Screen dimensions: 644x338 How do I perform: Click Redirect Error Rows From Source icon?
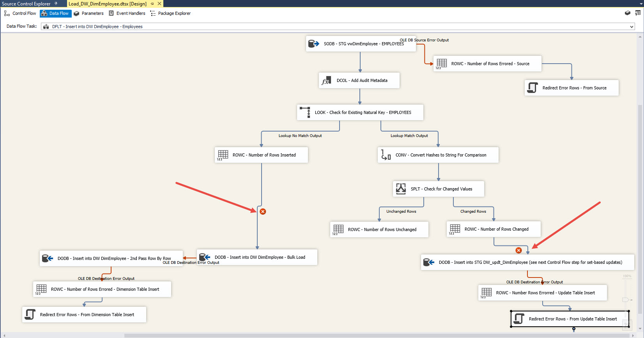point(533,88)
